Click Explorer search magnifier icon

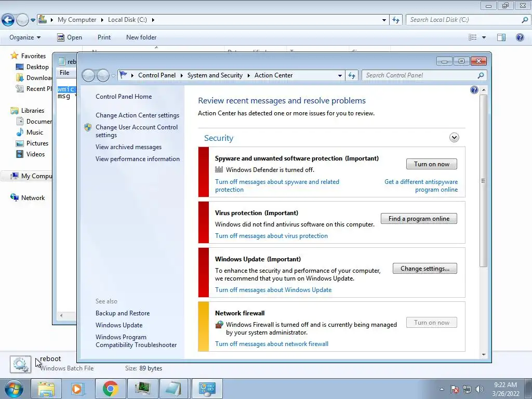[525, 20]
